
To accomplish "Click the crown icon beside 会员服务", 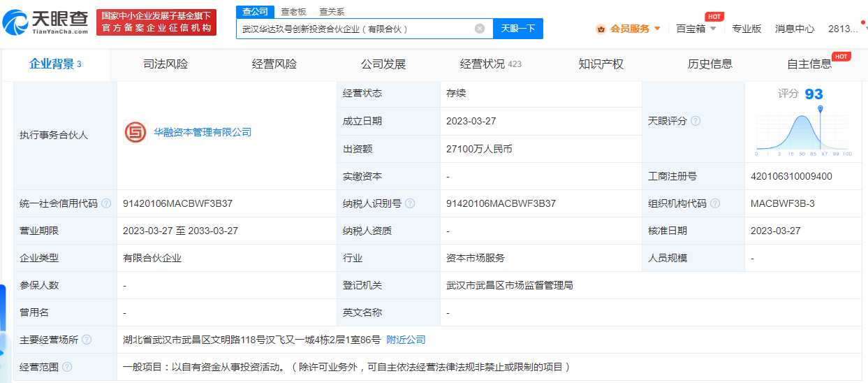I will point(601,29).
